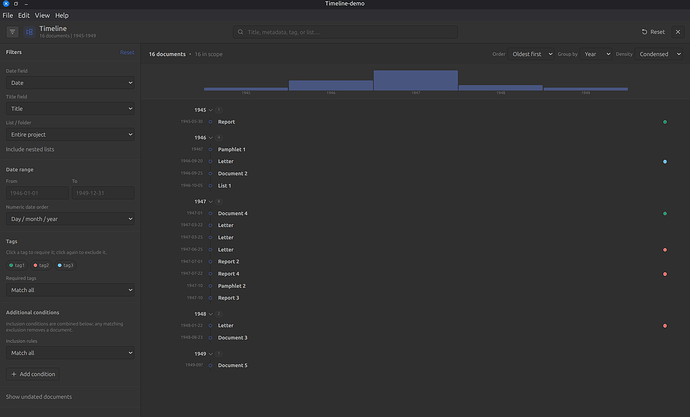Click the Reset link in the Filters panel
The height and width of the screenshot is (417, 690).
(x=127, y=52)
